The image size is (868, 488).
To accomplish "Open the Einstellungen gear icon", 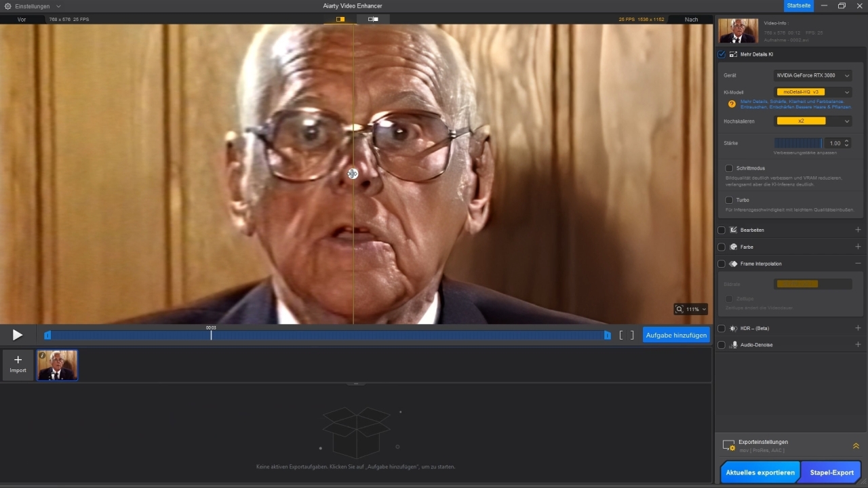I will [x=7, y=6].
